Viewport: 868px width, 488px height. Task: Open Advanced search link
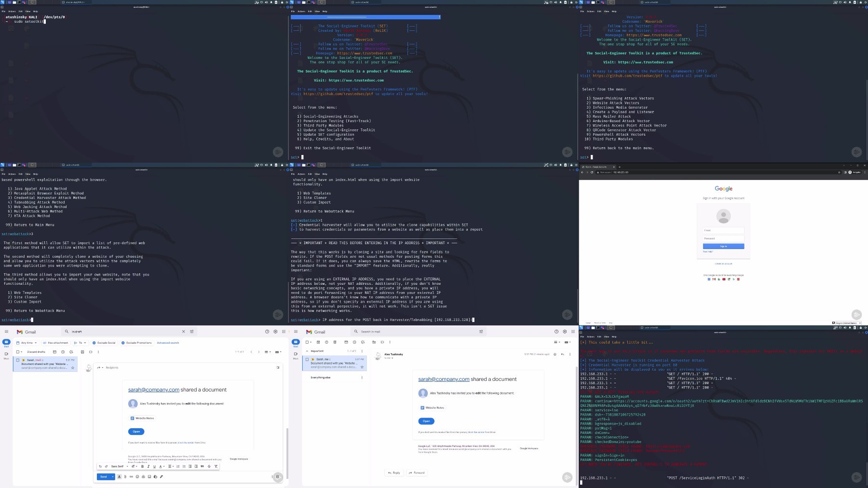pyautogui.click(x=168, y=343)
